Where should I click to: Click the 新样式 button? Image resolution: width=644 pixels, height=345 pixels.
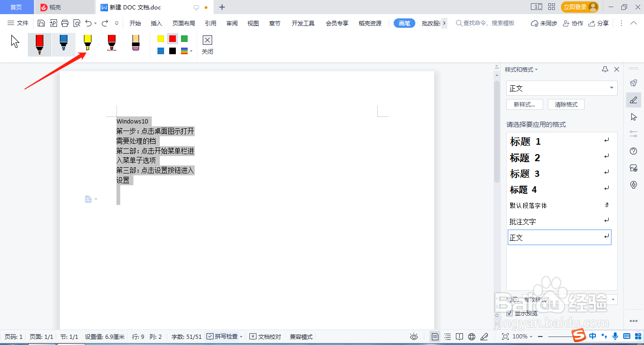(x=524, y=104)
